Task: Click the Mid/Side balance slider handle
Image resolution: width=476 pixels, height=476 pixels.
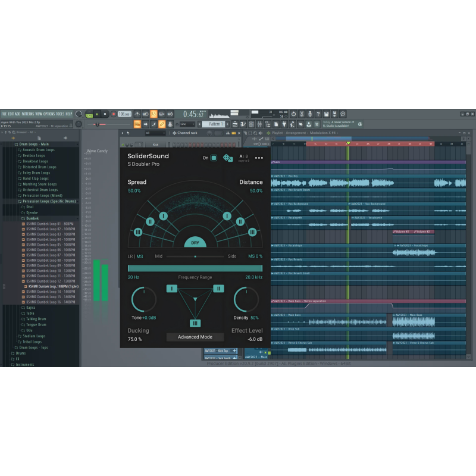Action: [x=195, y=256]
